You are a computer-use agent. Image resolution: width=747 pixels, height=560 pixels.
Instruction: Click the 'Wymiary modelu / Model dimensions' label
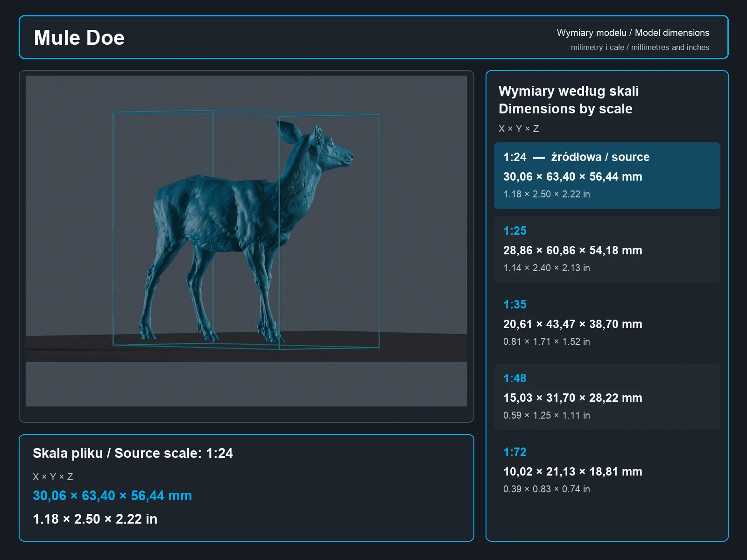(633, 33)
